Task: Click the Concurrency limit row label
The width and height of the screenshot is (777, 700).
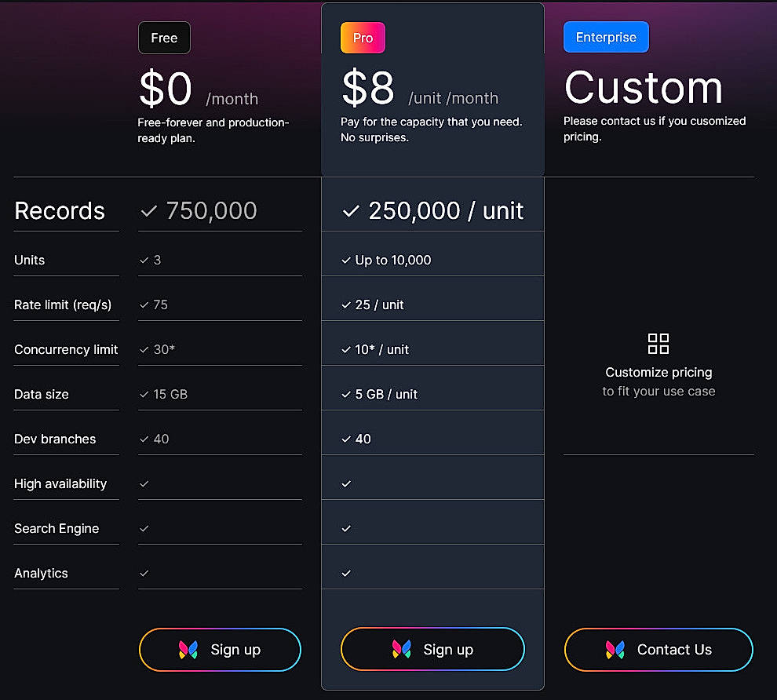Action: (x=66, y=349)
